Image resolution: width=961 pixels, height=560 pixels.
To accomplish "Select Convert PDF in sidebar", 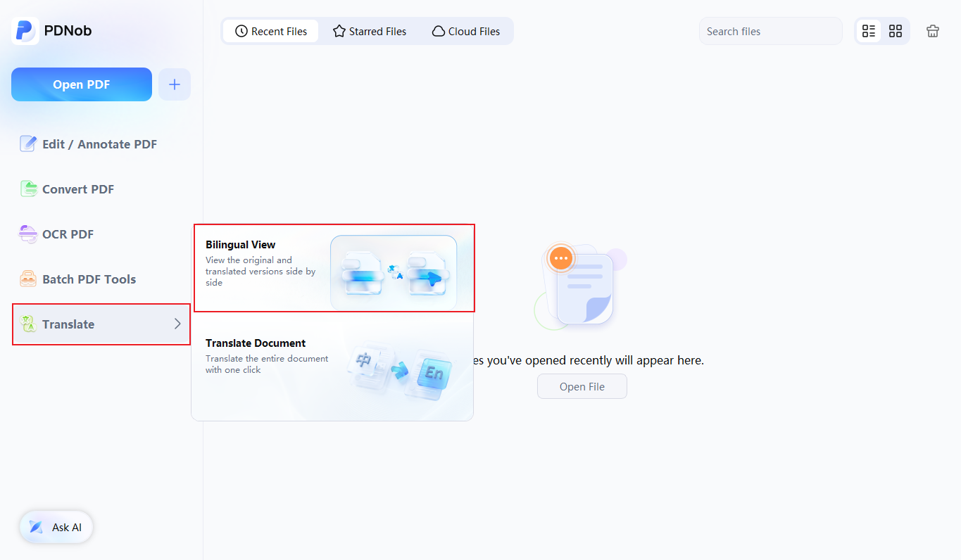I will (101, 189).
